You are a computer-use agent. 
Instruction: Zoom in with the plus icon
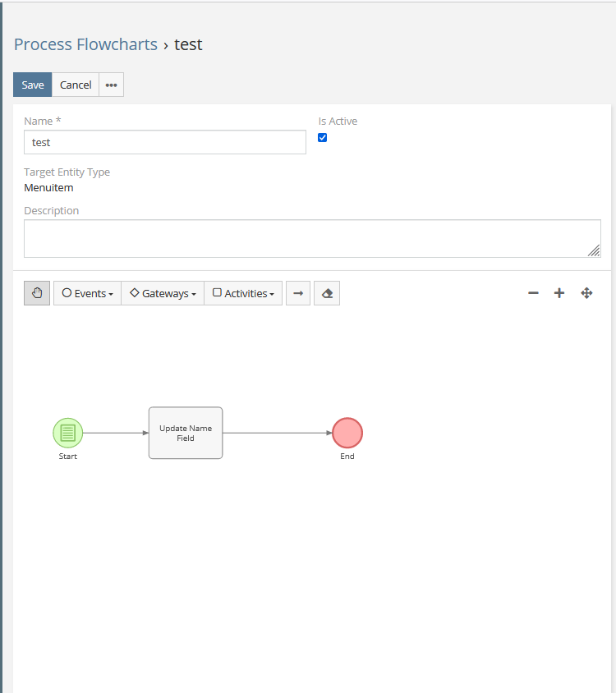559,293
